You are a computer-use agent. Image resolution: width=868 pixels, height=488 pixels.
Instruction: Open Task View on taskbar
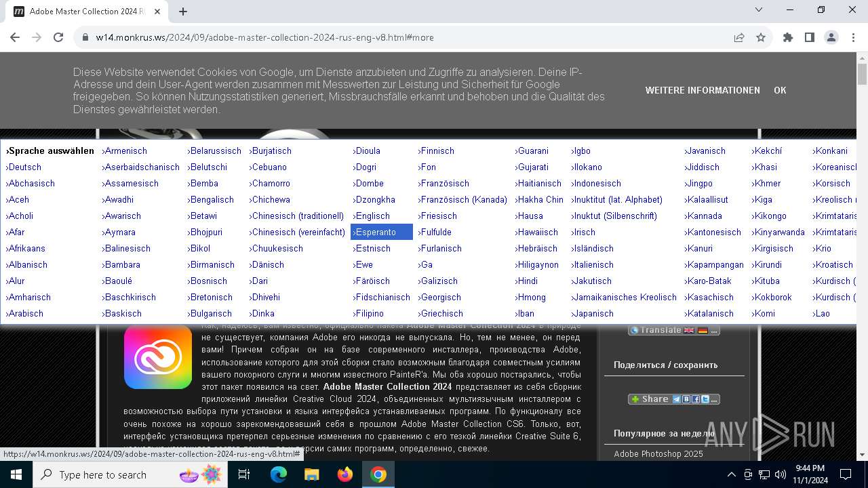[244, 474]
